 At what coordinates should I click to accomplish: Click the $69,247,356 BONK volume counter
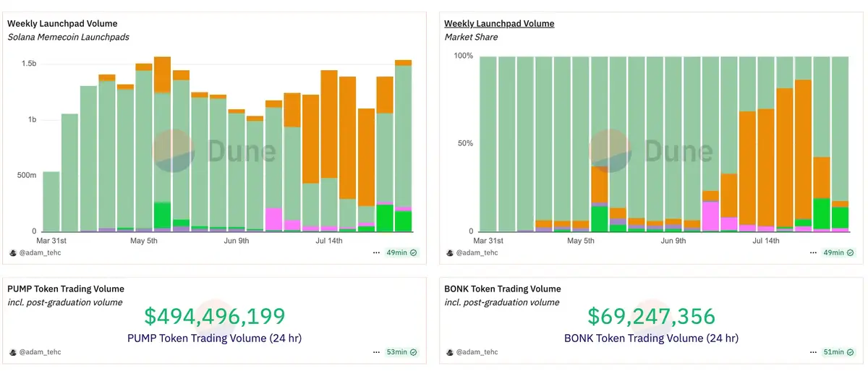[651, 316]
